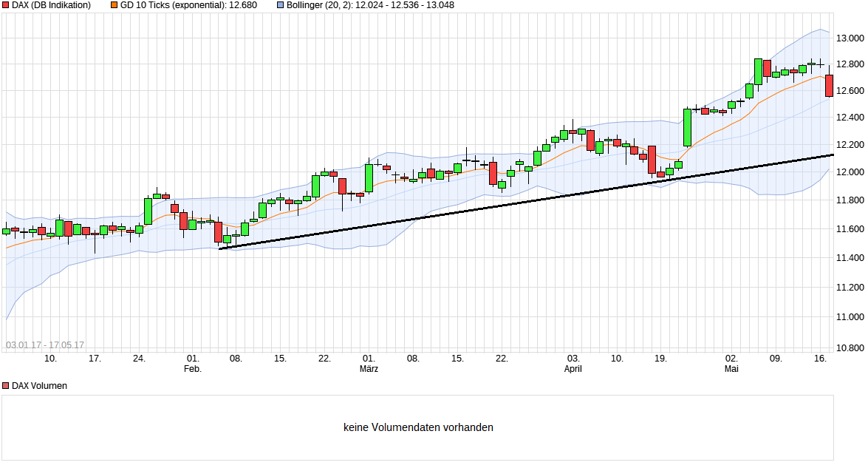Click the red DAX (DB Indikation) legend square
The height and width of the screenshot is (468, 868).
(5, 5)
